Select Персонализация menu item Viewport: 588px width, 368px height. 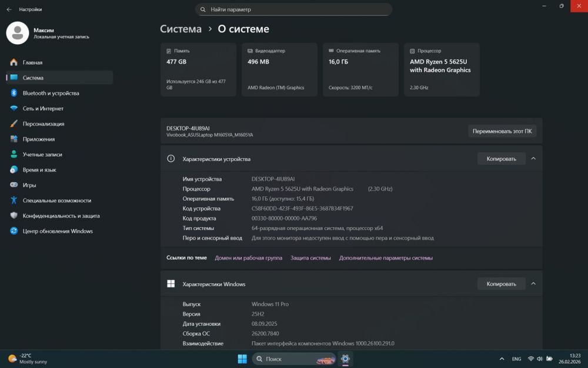(x=59, y=124)
